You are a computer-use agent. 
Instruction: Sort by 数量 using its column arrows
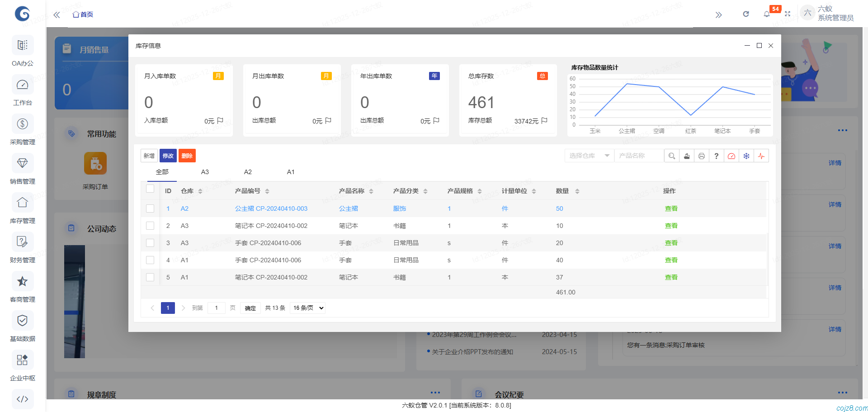577,191
